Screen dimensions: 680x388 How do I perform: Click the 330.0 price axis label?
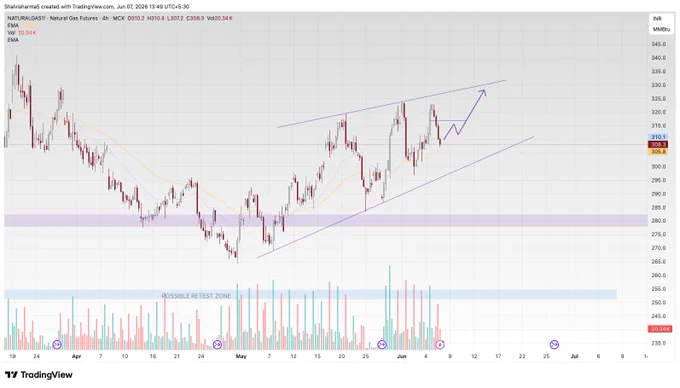click(658, 85)
